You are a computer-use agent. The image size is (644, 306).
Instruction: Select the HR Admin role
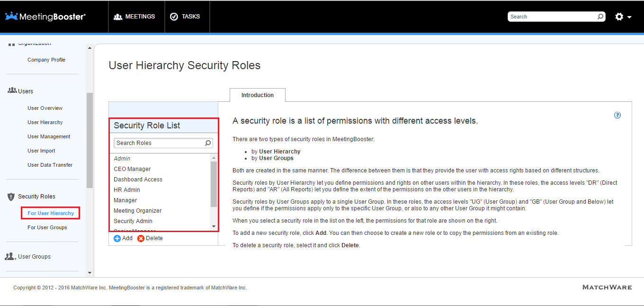pyautogui.click(x=127, y=190)
